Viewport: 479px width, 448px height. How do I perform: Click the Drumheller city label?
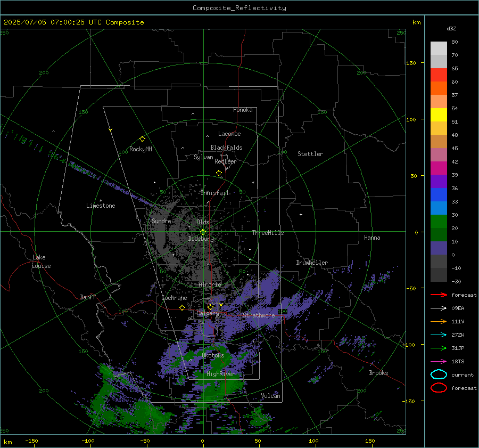312,263
